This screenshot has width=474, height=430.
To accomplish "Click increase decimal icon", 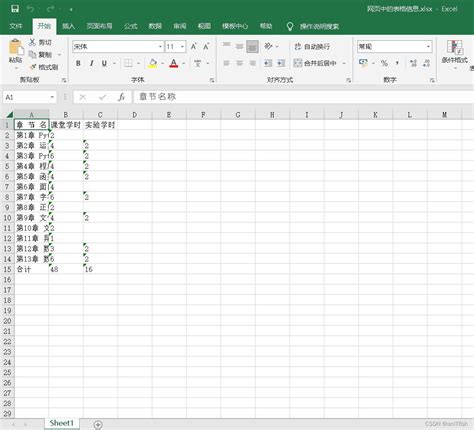I will point(413,63).
